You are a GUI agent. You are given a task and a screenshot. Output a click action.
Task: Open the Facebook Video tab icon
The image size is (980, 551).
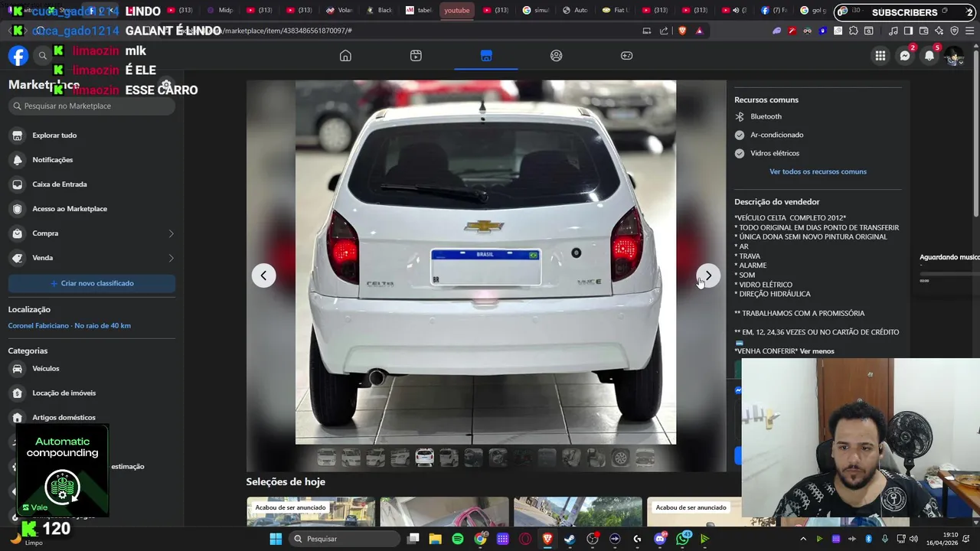pyautogui.click(x=416, y=56)
